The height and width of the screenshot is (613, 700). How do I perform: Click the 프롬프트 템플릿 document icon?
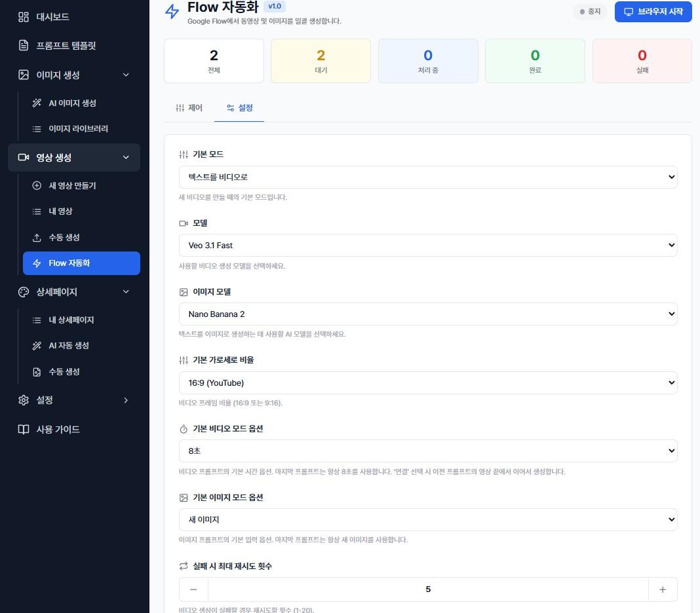23,45
